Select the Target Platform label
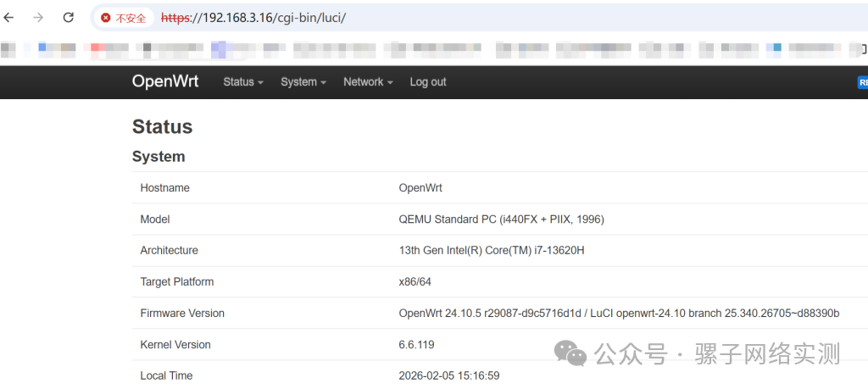This screenshot has width=868, height=389. (x=176, y=282)
